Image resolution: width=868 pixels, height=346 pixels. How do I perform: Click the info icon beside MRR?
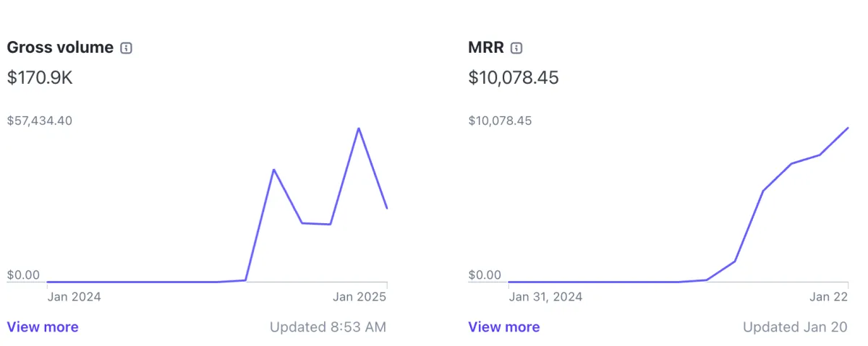point(516,48)
